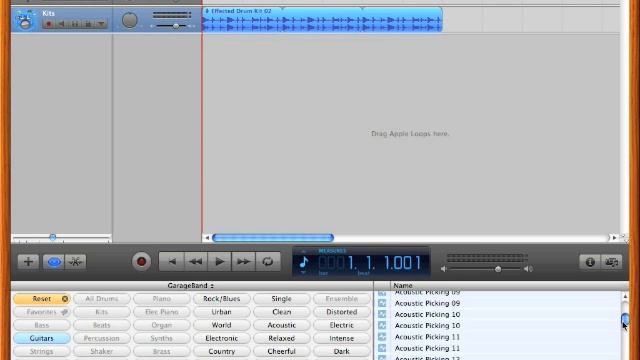The height and width of the screenshot is (360, 640).
Task: Select the Urban genre keyword
Action: [222, 312]
